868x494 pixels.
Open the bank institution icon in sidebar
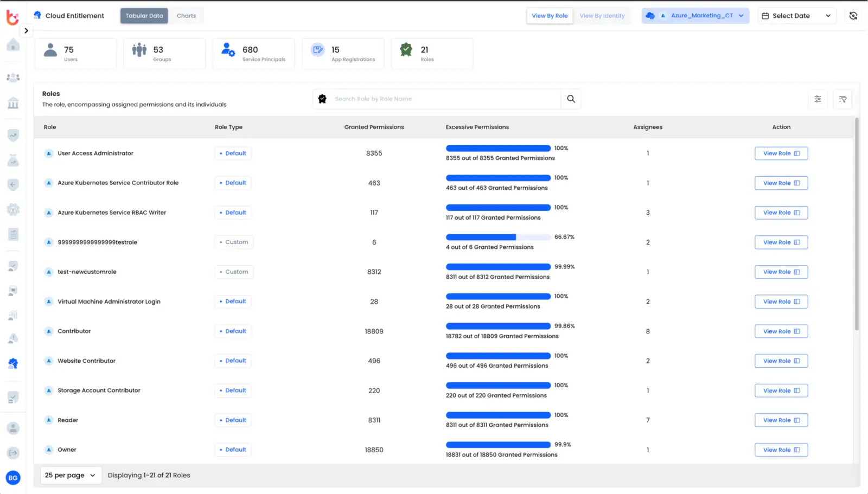(x=12, y=103)
